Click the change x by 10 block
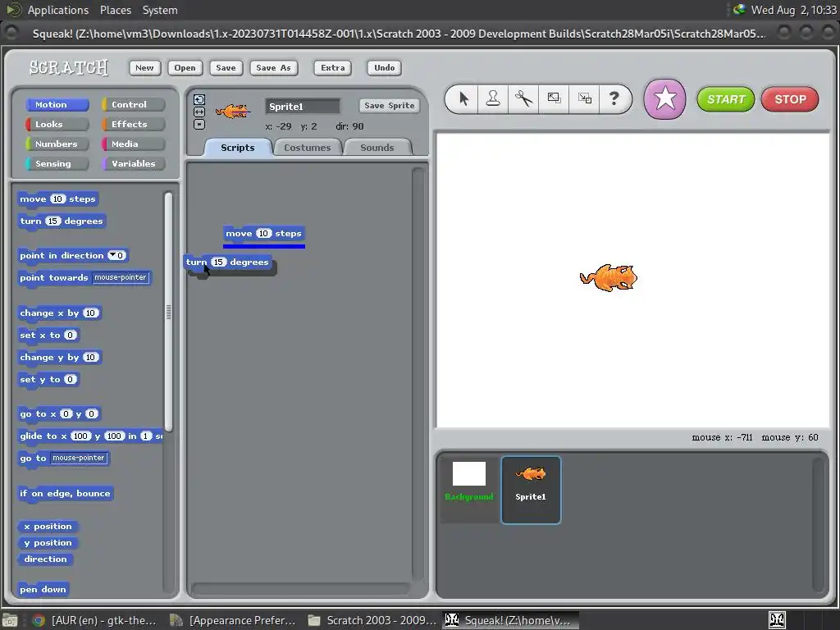Viewport: 840px width, 630px height. (59, 313)
